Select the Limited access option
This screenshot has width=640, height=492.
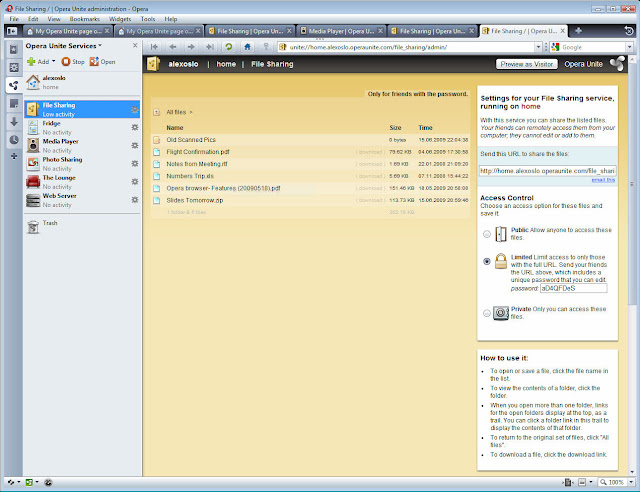[487, 261]
